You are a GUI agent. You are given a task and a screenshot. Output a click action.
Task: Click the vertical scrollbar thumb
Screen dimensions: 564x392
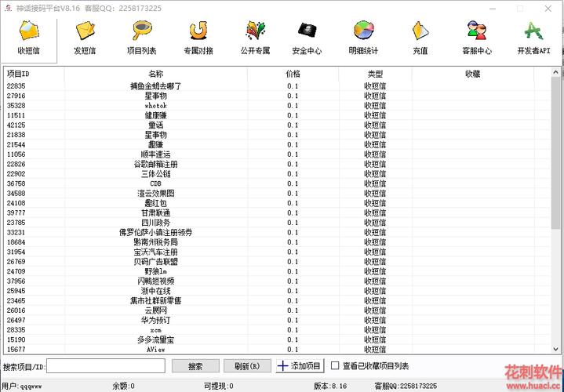pos(555,153)
